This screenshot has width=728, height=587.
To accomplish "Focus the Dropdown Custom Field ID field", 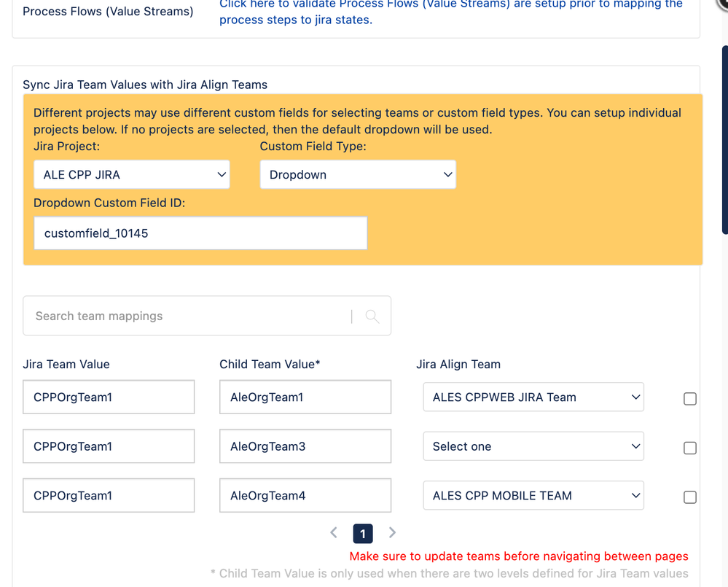I will coord(200,233).
